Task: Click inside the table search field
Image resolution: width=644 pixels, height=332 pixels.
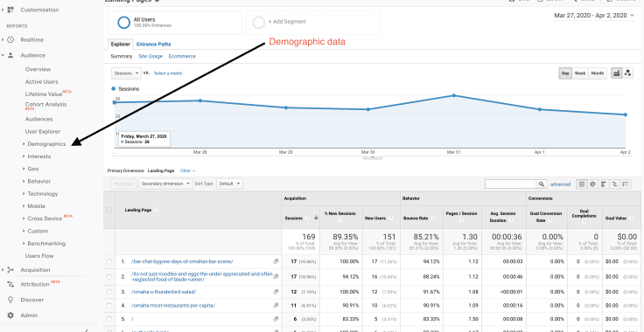Action: pyautogui.click(x=510, y=184)
